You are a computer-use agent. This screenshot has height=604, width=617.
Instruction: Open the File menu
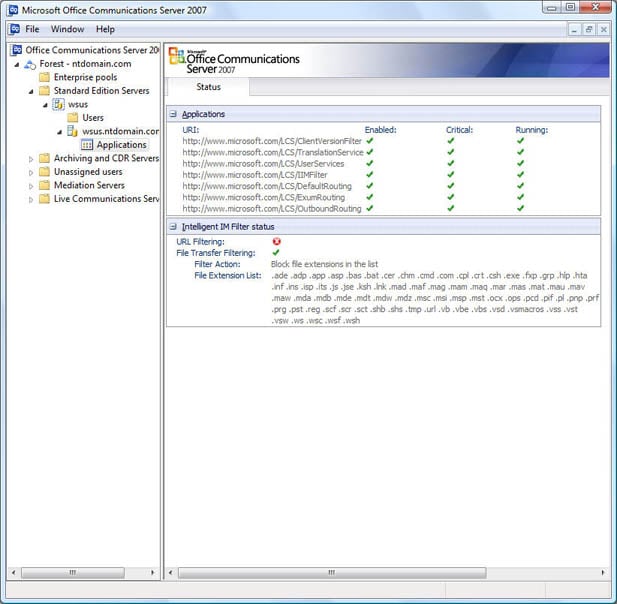tap(32, 30)
